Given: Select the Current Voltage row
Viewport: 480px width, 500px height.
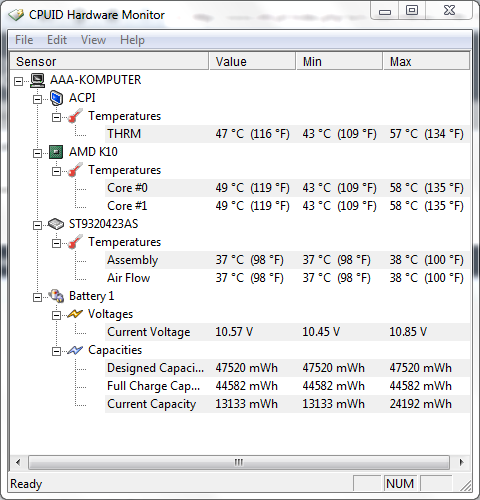Looking at the screenshot, I should pos(287,332).
